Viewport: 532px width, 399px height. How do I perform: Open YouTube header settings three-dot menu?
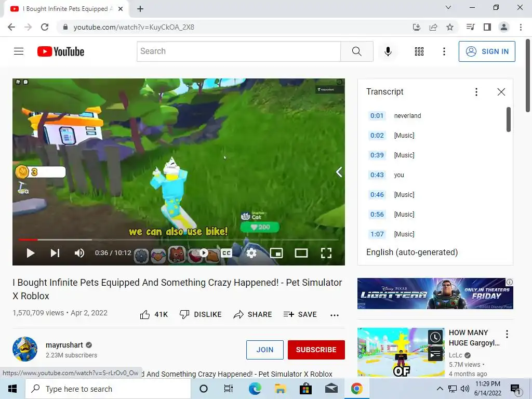(444, 51)
